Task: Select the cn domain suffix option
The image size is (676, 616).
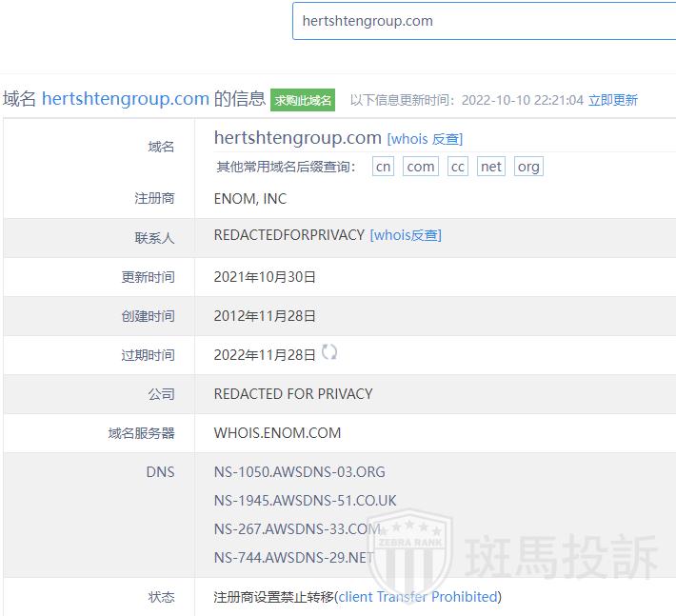Action: tap(383, 166)
